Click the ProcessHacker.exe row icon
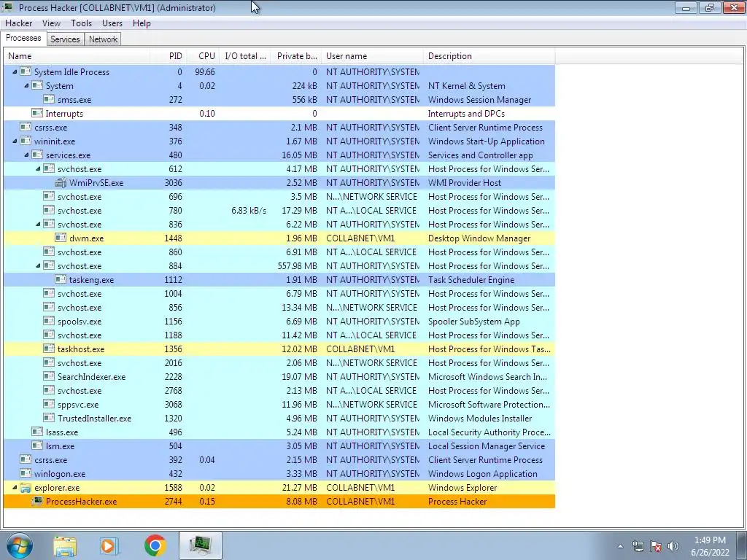 click(37, 501)
